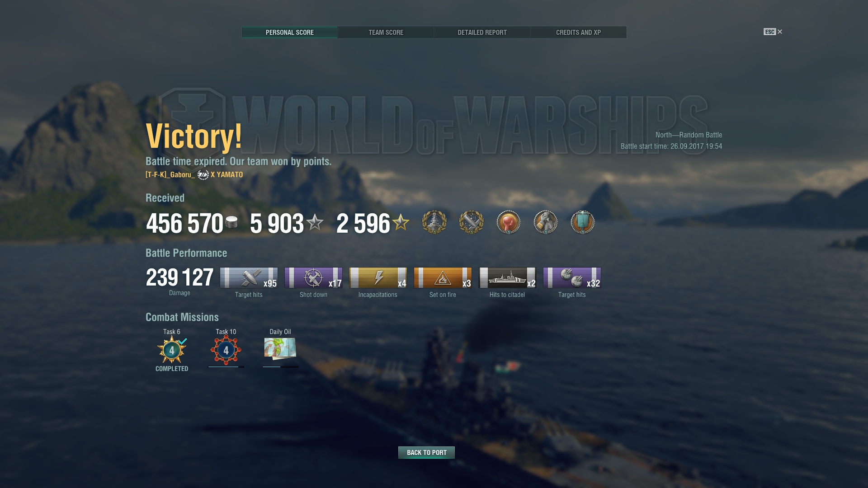Viewport: 868px width, 488px height.
Task: Click the Hits to citadel x2 ribbon
Action: (x=507, y=277)
